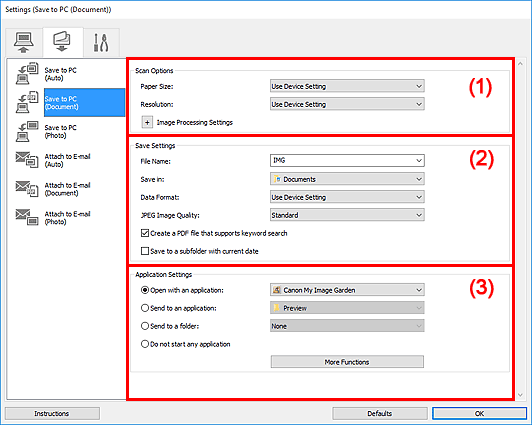
Task: Open the General Settings tools tab
Action: [x=101, y=42]
